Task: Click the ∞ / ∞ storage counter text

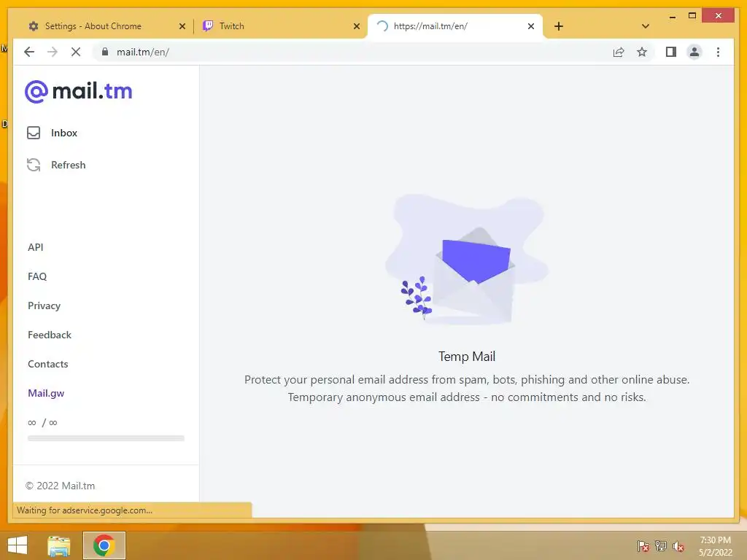Action: pos(42,422)
